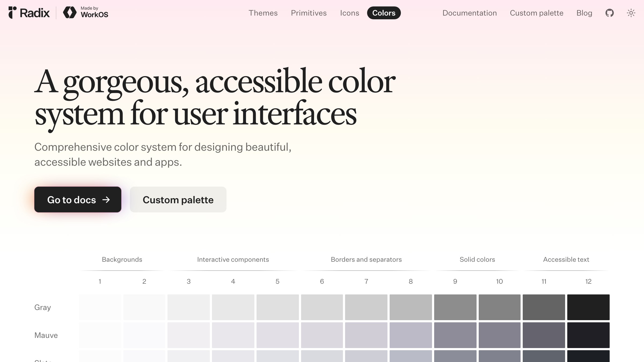This screenshot has height=362, width=644.
Task: Click the Accessible text column group header
Action: pos(566,259)
